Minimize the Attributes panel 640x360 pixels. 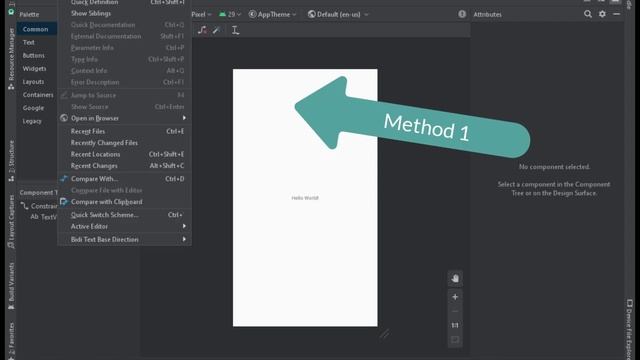tap(617, 14)
